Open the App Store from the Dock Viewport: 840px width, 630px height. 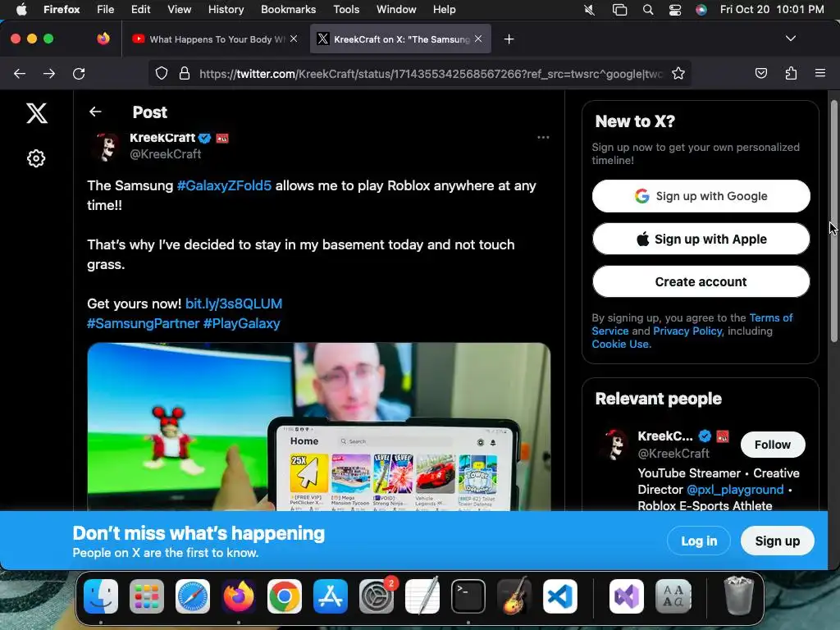pyautogui.click(x=331, y=596)
